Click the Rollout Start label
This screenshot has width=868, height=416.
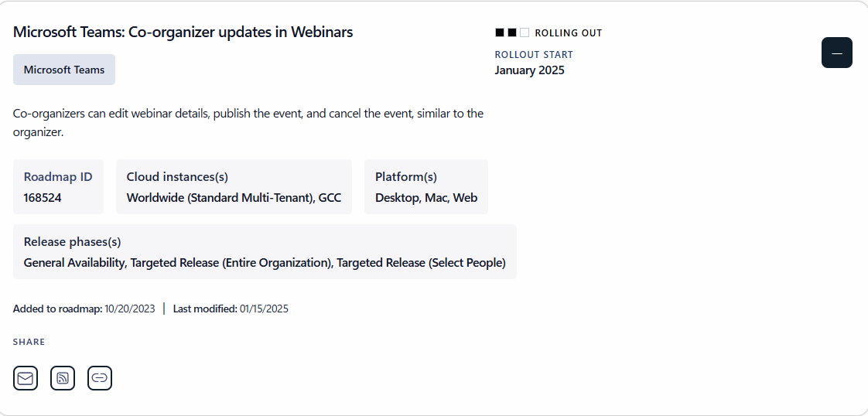(x=534, y=55)
